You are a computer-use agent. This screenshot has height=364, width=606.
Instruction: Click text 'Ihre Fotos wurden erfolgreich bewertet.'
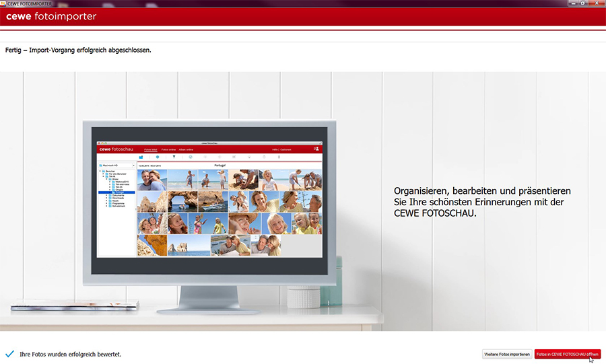[x=70, y=354]
